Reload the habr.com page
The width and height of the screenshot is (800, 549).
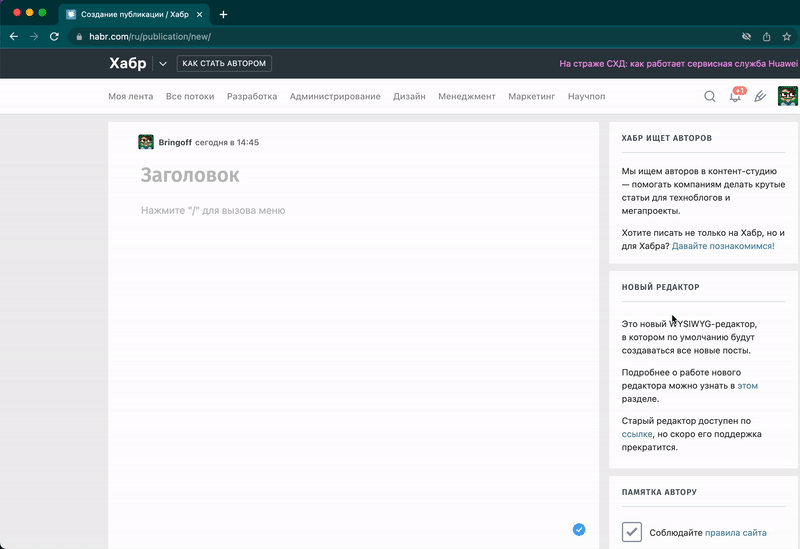[x=54, y=37]
